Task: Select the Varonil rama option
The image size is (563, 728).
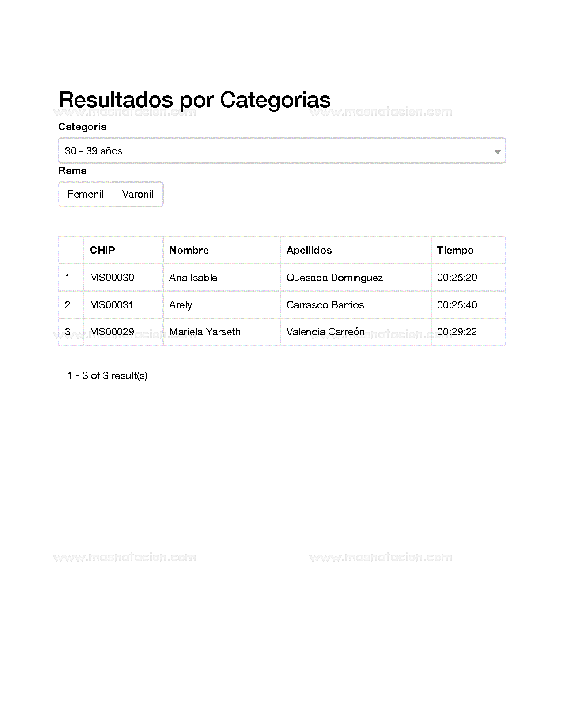Action: pos(138,194)
